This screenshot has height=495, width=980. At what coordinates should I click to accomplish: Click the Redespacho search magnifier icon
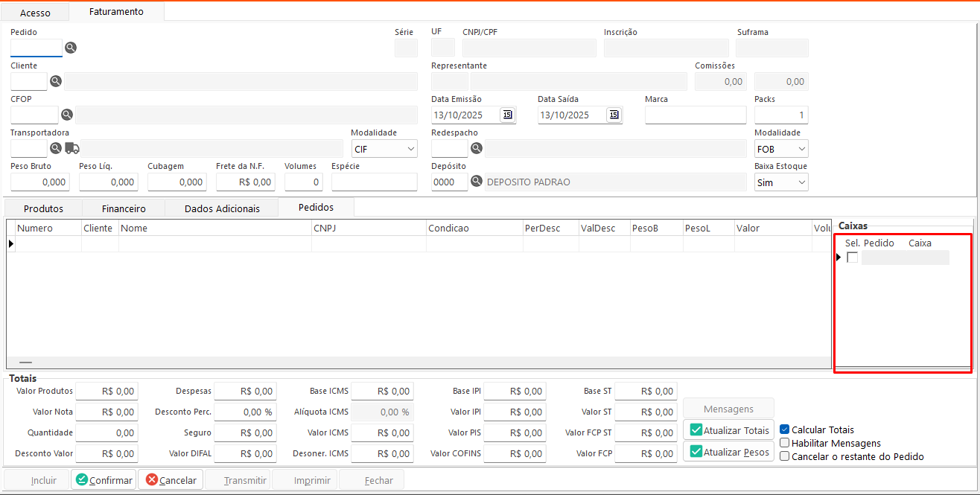pyautogui.click(x=477, y=148)
